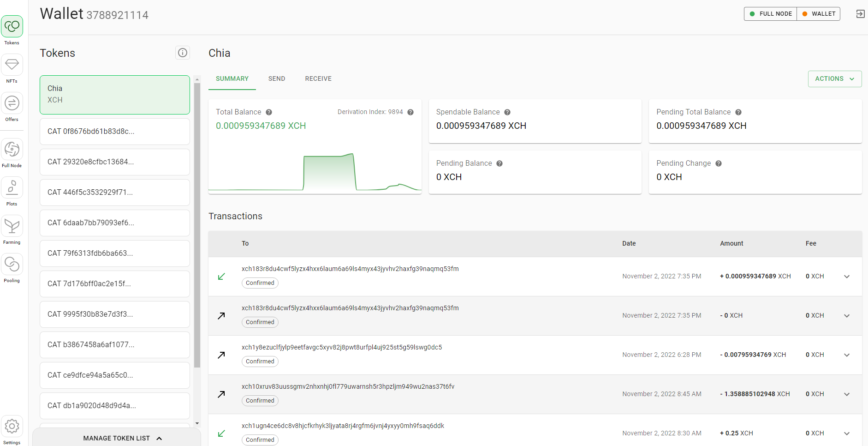Click the info icon beside Tokens heading
This screenshot has height=446, width=868.
[x=183, y=53]
